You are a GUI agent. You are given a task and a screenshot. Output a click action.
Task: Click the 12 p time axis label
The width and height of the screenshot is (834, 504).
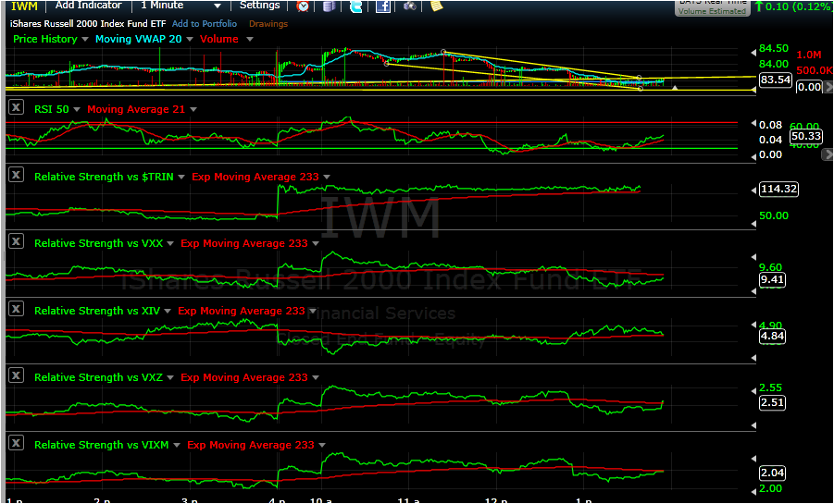pos(496,500)
